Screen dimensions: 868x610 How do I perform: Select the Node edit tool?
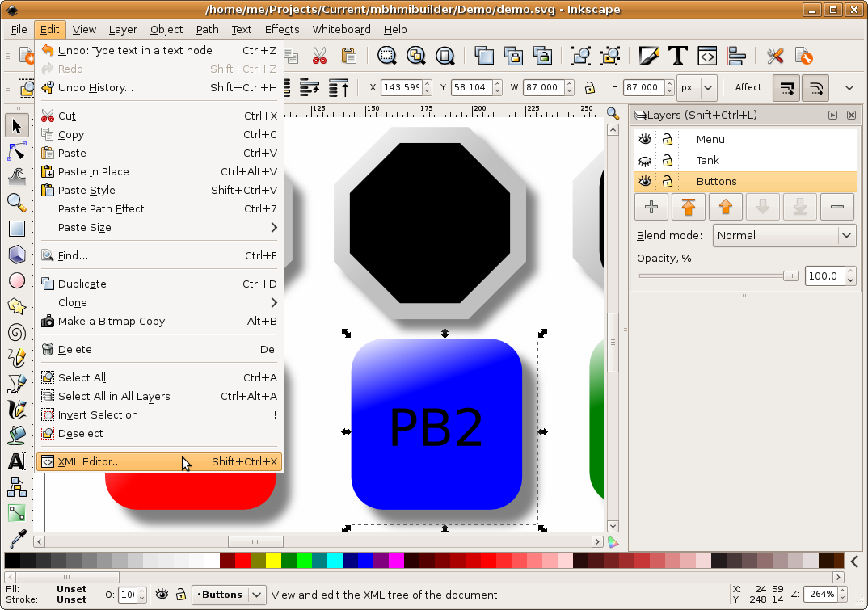click(17, 150)
